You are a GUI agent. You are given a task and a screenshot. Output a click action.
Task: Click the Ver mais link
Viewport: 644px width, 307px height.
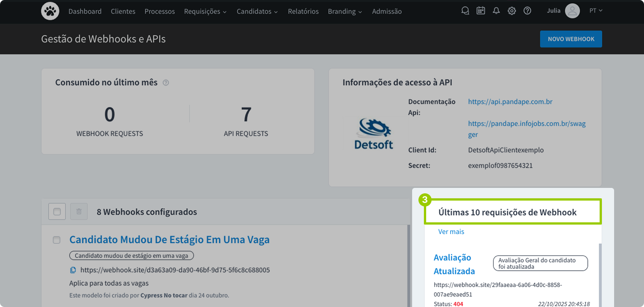[451, 232]
